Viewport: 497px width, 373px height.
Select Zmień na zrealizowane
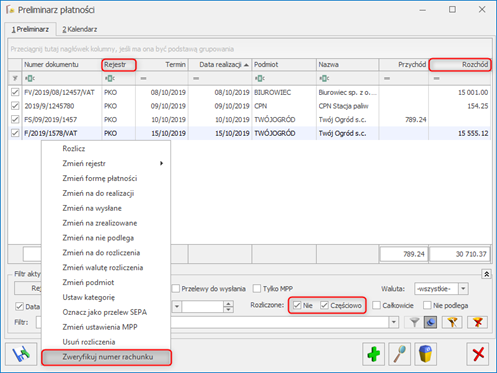(x=106, y=223)
